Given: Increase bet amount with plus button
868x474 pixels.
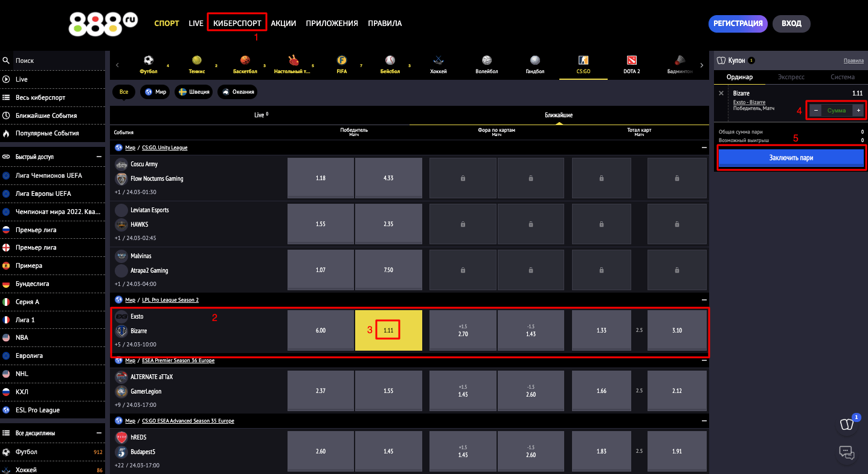Looking at the screenshot, I should click(x=858, y=110).
